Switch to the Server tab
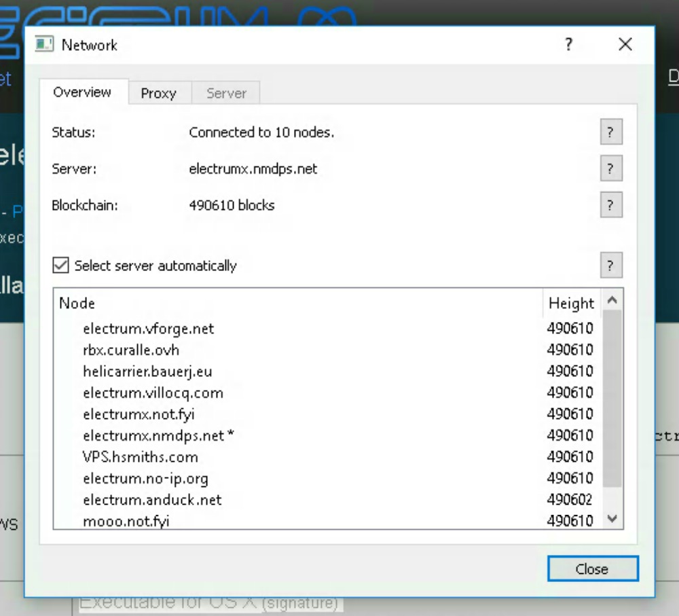679x616 pixels. click(226, 93)
